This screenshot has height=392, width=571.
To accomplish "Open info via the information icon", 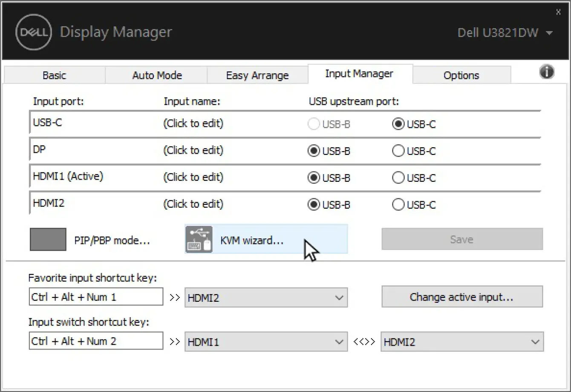I will pyautogui.click(x=547, y=72).
